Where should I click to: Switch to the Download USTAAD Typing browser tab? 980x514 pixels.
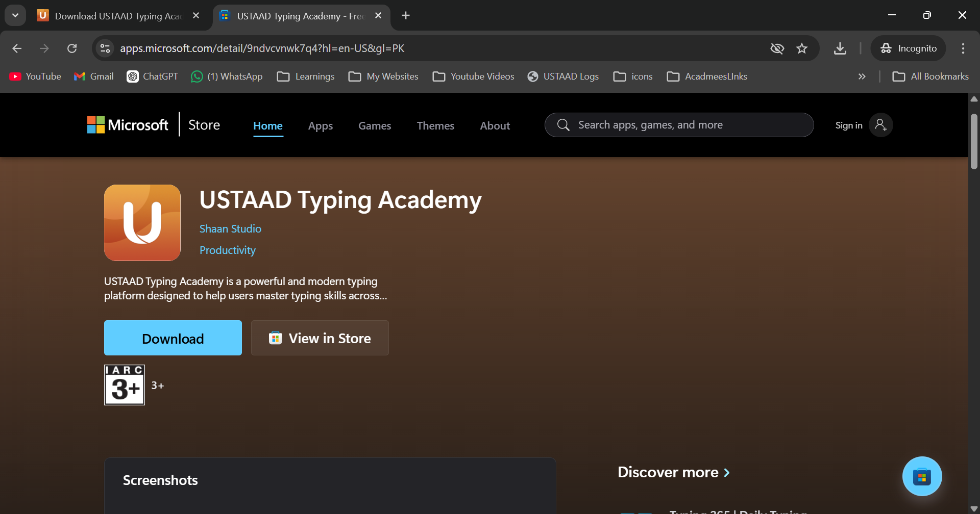[x=117, y=16]
